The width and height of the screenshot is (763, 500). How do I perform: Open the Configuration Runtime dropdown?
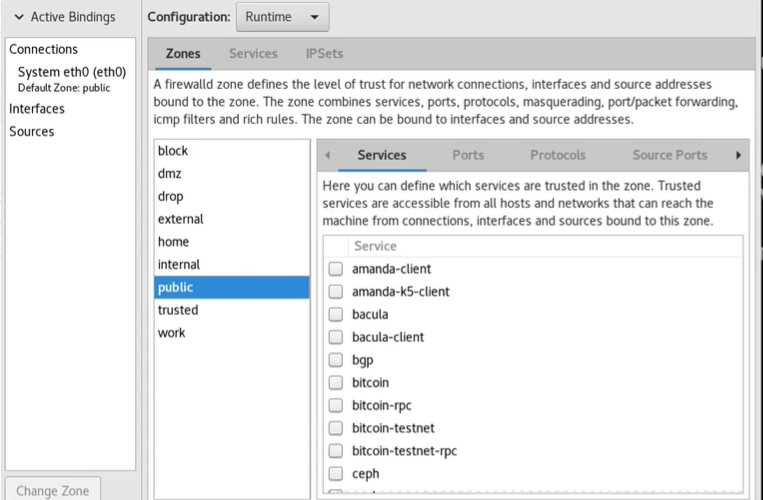pos(282,17)
